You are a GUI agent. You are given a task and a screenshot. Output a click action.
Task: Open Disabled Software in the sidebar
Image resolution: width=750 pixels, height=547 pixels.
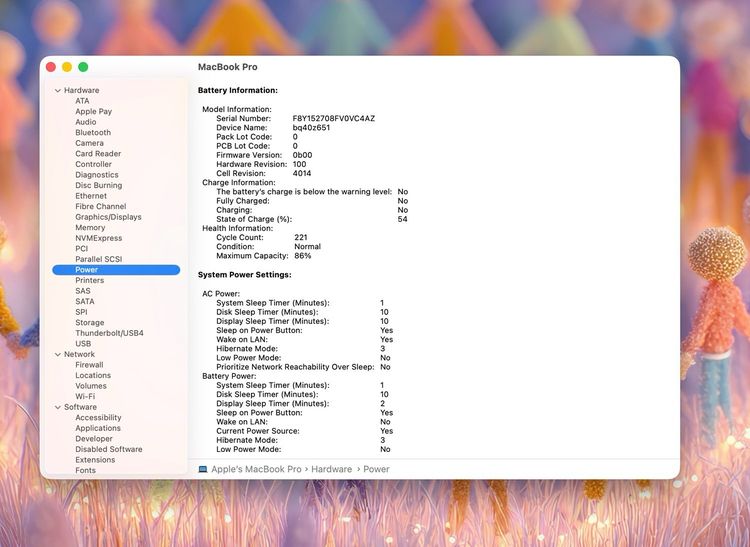pyautogui.click(x=109, y=449)
